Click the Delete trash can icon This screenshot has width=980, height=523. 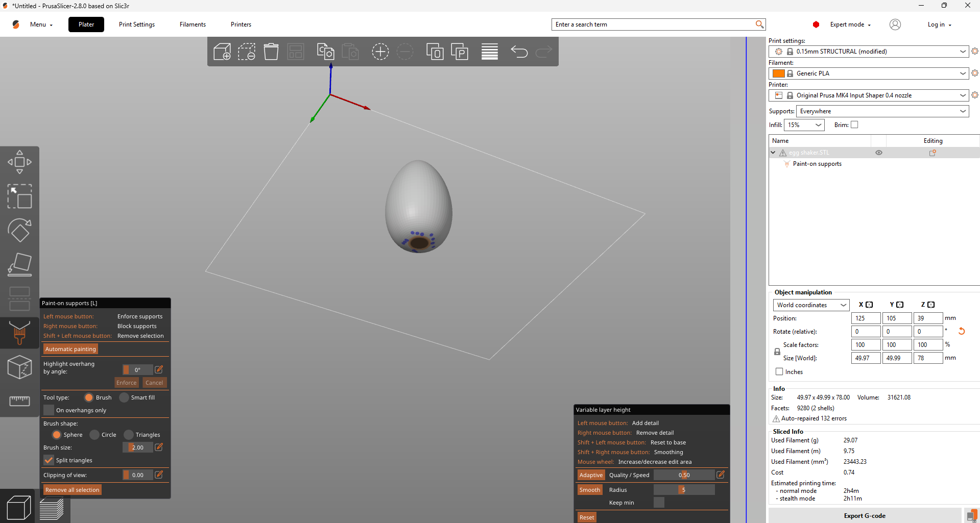pos(271,52)
